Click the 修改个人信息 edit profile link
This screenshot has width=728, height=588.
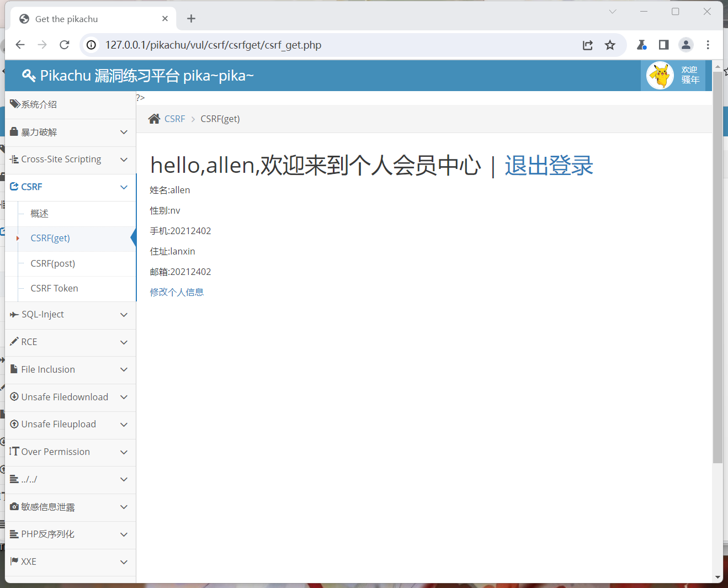[177, 292]
